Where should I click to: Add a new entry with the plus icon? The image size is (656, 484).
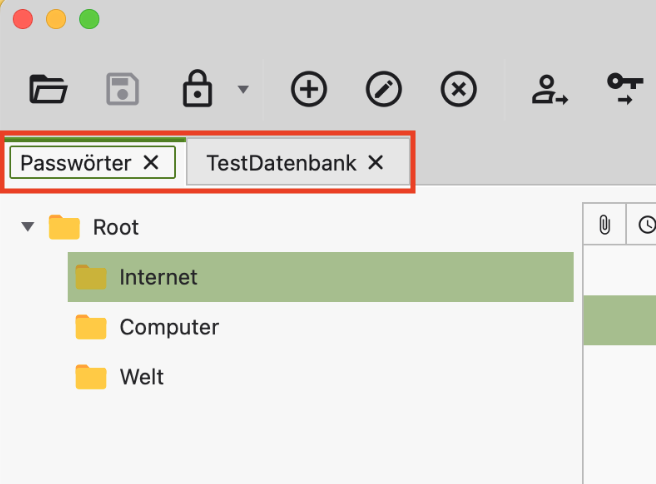309,90
